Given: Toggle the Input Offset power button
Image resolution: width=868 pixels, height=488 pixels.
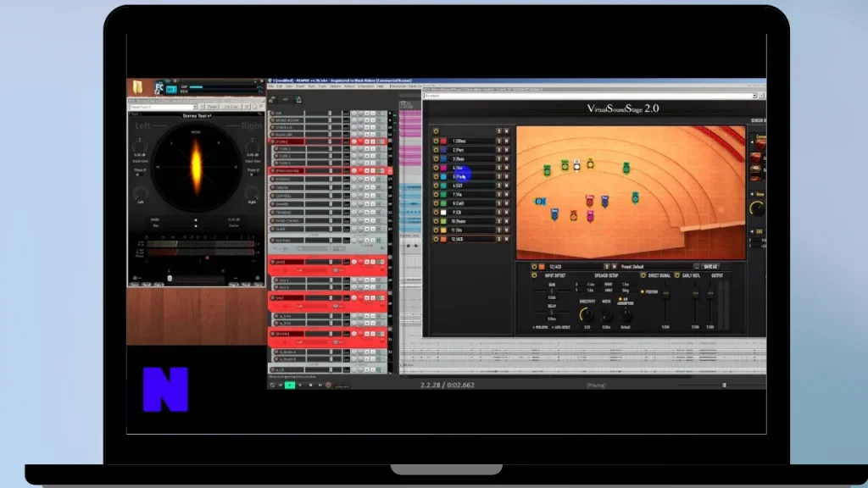Looking at the screenshot, I should (x=535, y=275).
